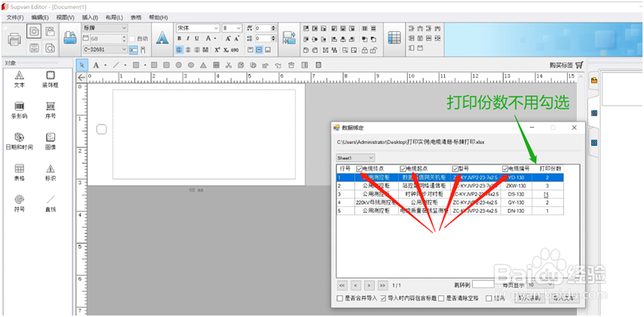644x317 pixels.
Task: Enable the 是否清除空格 checkbox
Action: point(441,298)
